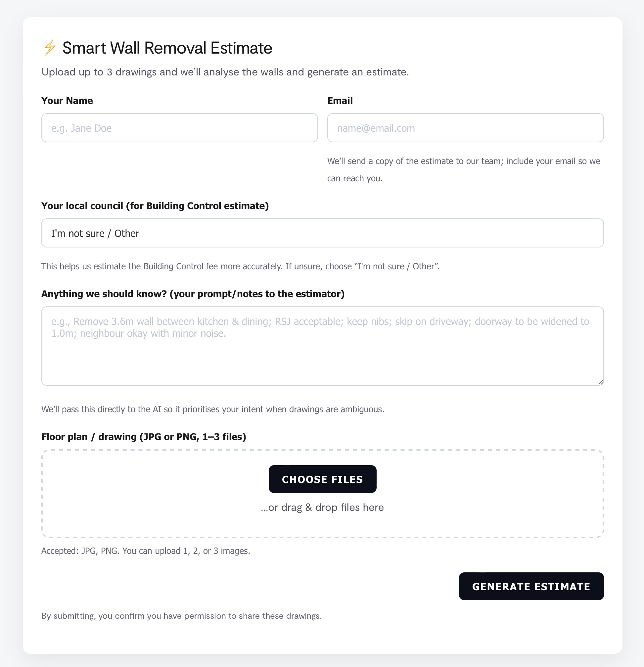Image resolution: width=644 pixels, height=667 pixels.
Task: Open the local council dropdown
Action: [x=322, y=233]
